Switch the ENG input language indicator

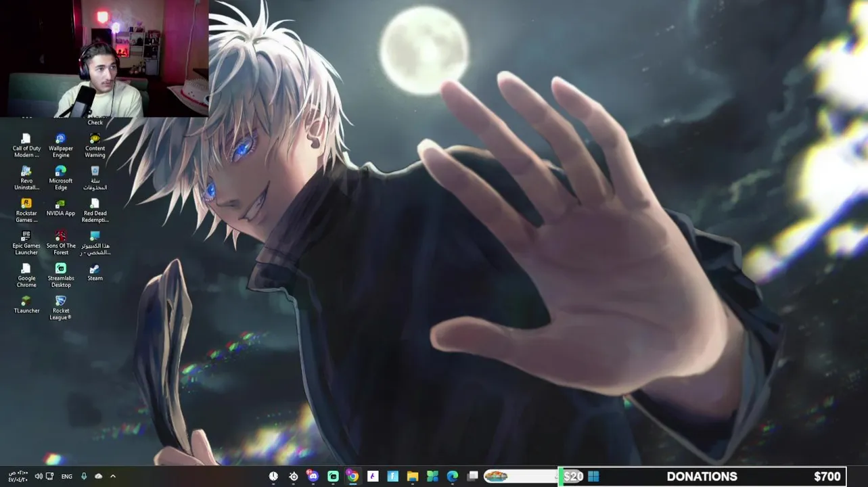pyautogui.click(x=67, y=476)
